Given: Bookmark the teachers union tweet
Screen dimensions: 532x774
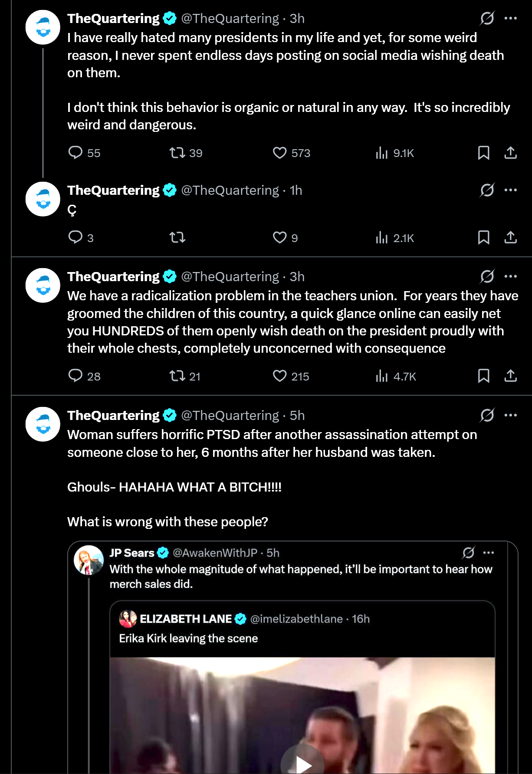Looking at the screenshot, I should (x=483, y=376).
